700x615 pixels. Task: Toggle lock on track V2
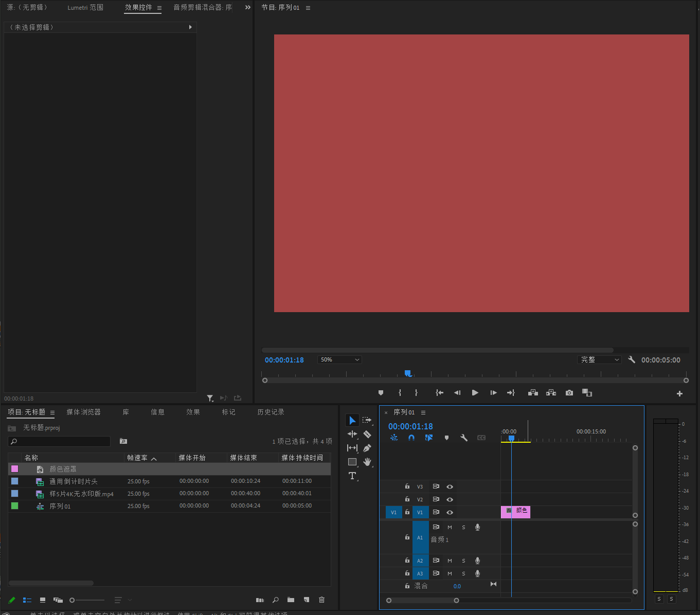407,499
